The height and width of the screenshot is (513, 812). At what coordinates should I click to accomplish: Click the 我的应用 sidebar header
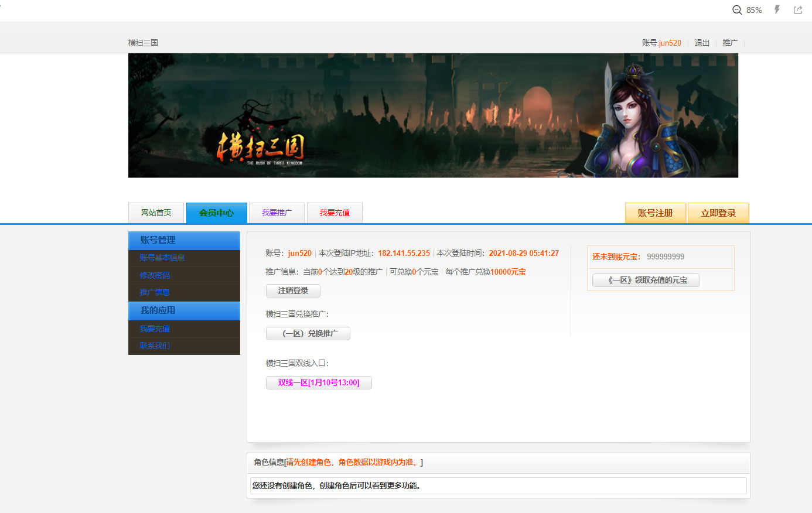184,311
